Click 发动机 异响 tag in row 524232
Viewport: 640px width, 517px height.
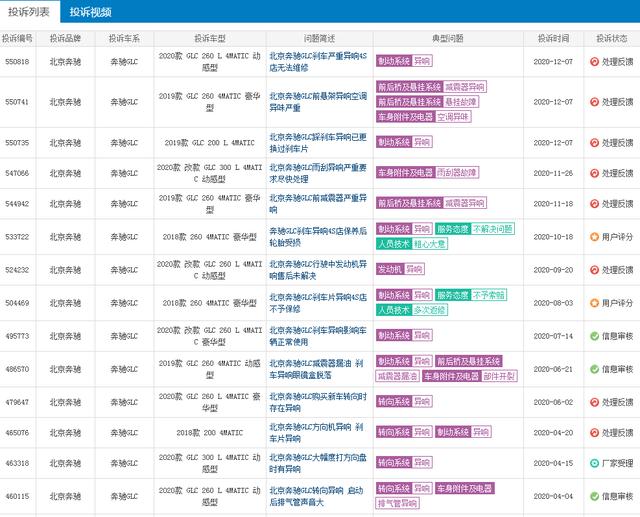coord(400,269)
